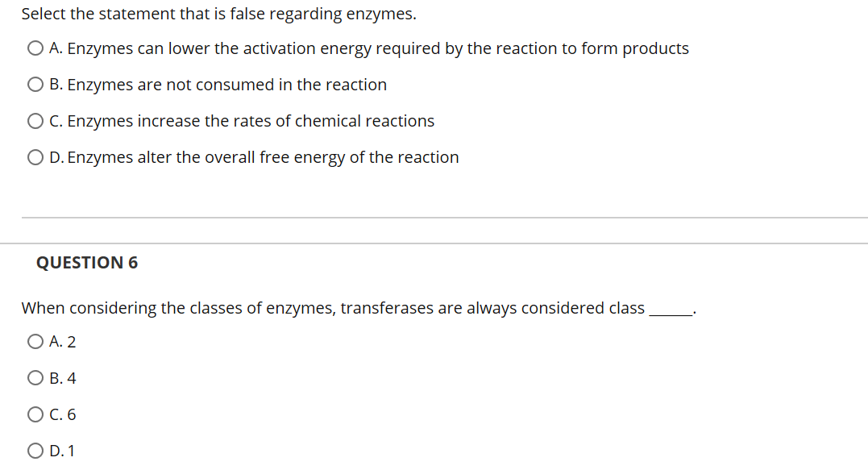The width and height of the screenshot is (868, 470).
Task: Click the label text for answer C. 6
Action: (62, 414)
